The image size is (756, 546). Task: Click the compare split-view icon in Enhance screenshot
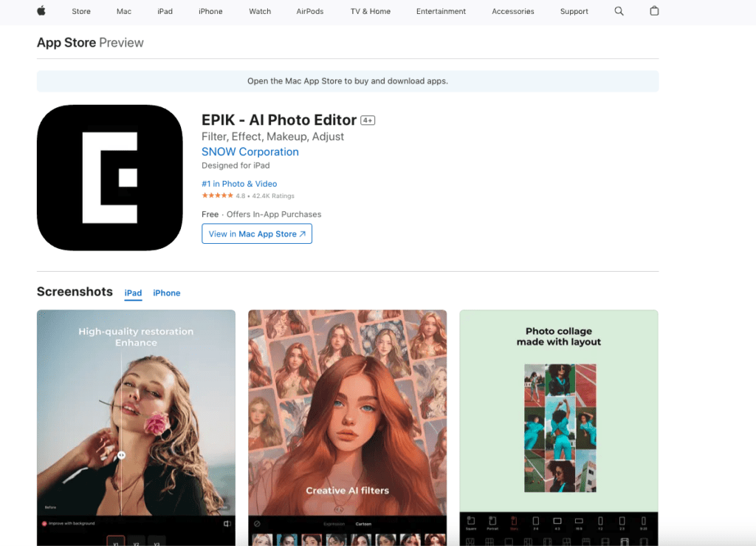click(x=227, y=523)
